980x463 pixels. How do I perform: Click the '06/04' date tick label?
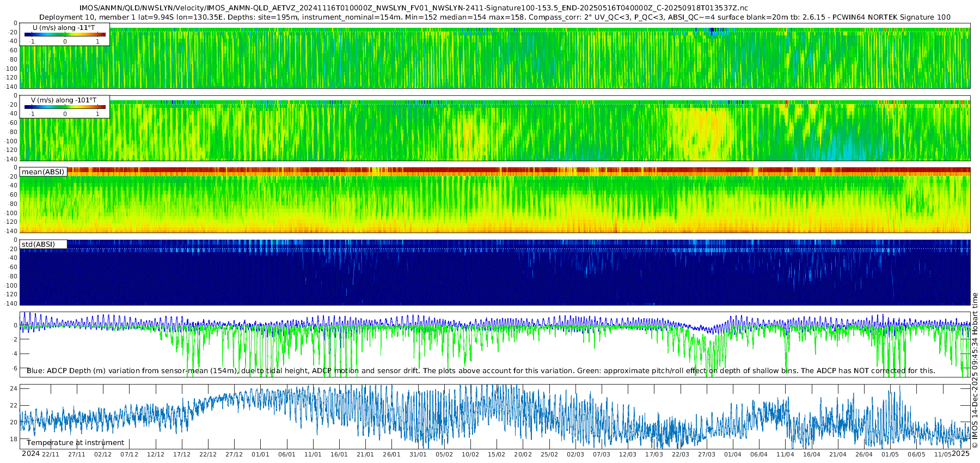759,454
